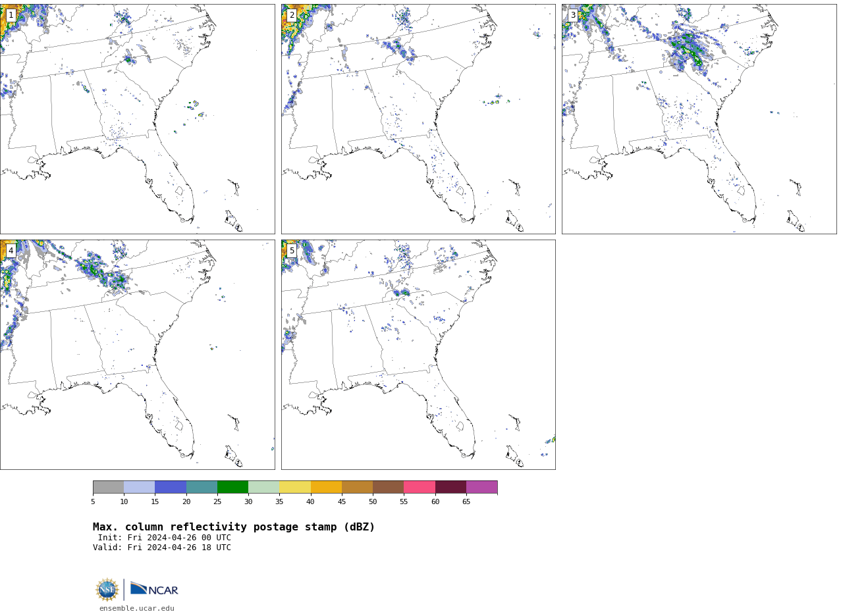This screenshot has width=843, height=616.
Task: Select the yellow 35-40 dBZ swatch
Action: tap(295, 487)
